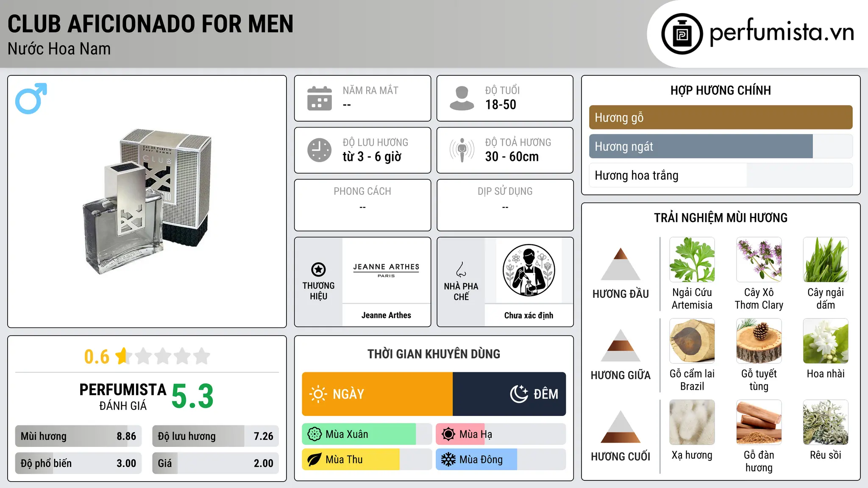
Task: Click the Chưa xác định perfumer label
Action: coord(529,315)
